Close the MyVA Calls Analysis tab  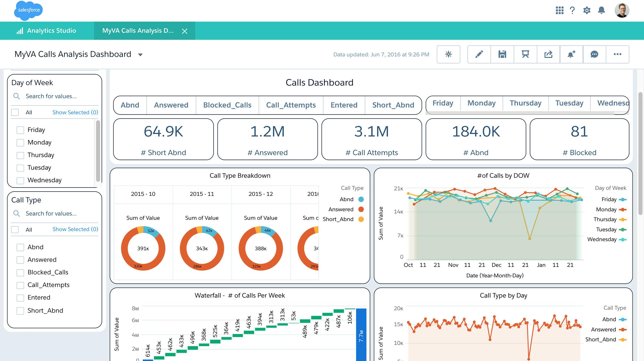click(185, 31)
